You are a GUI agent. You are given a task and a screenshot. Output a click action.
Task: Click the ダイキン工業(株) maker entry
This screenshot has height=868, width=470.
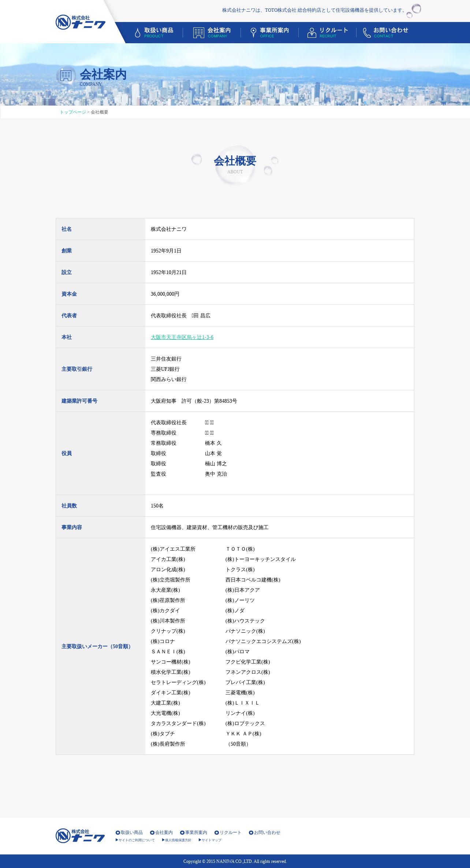click(x=171, y=693)
